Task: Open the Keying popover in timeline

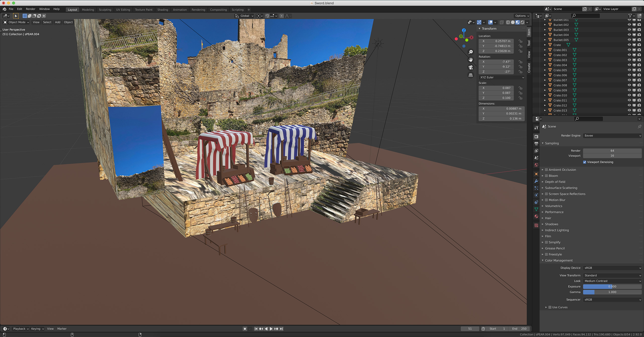Action: tap(37, 329)
